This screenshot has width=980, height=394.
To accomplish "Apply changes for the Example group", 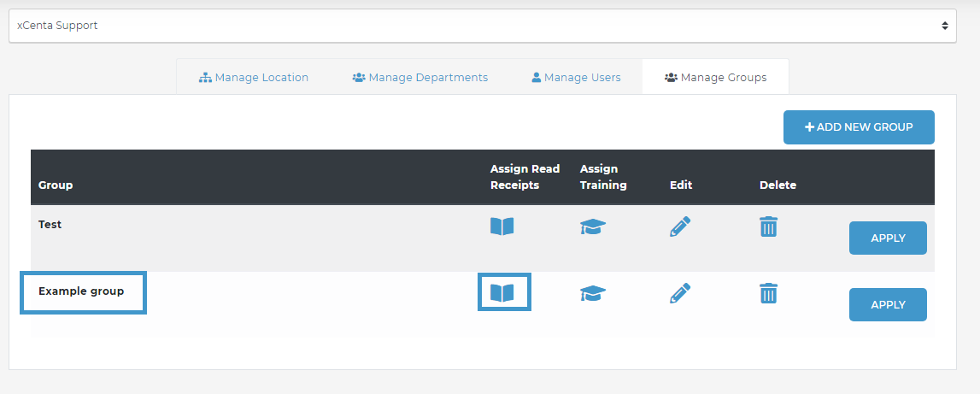I will point(888,304).
